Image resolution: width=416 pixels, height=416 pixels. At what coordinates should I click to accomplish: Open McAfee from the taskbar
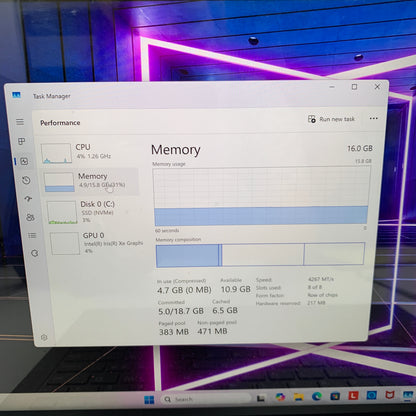tap(390, 395)
